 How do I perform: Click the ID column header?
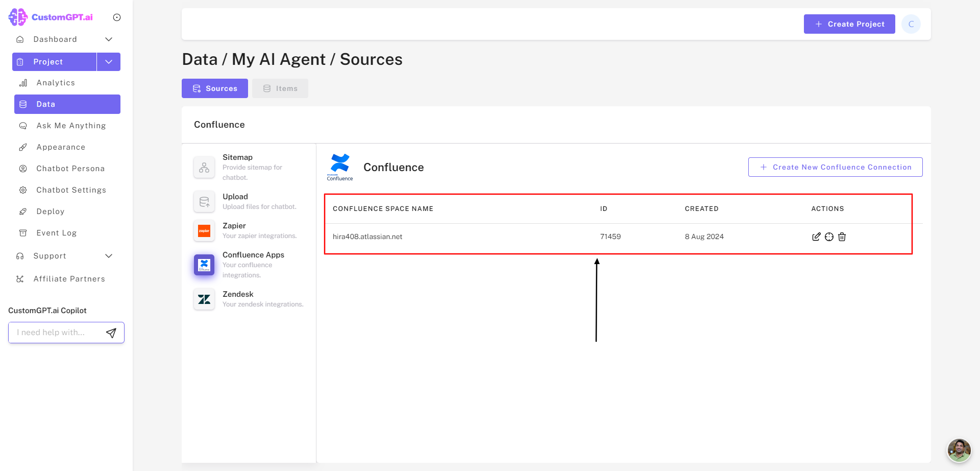coord(604,208)
